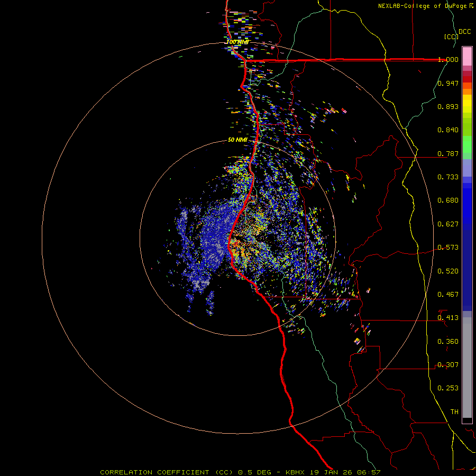This screenshot has height=476, width=476.
Task: Click the DCC label above the color bar
Action: pyautogui.click(x=465, y=31)
